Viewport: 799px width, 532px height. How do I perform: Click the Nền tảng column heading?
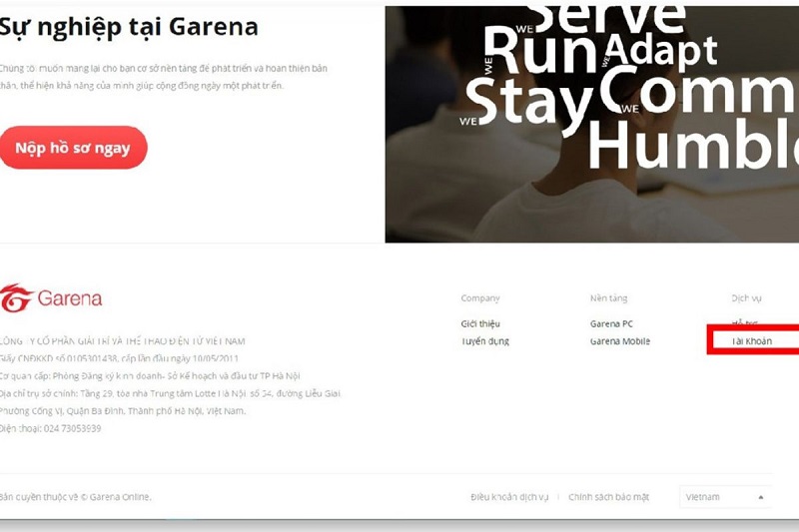point(609,298)
